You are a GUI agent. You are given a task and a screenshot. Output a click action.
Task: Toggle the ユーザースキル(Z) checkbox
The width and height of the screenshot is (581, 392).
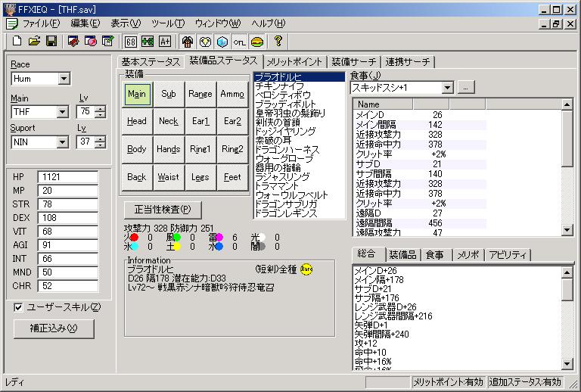point(18,307)
